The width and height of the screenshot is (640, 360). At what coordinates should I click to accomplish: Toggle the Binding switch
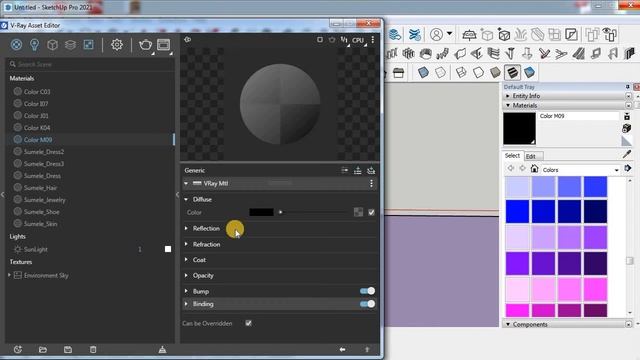(367, 304)
